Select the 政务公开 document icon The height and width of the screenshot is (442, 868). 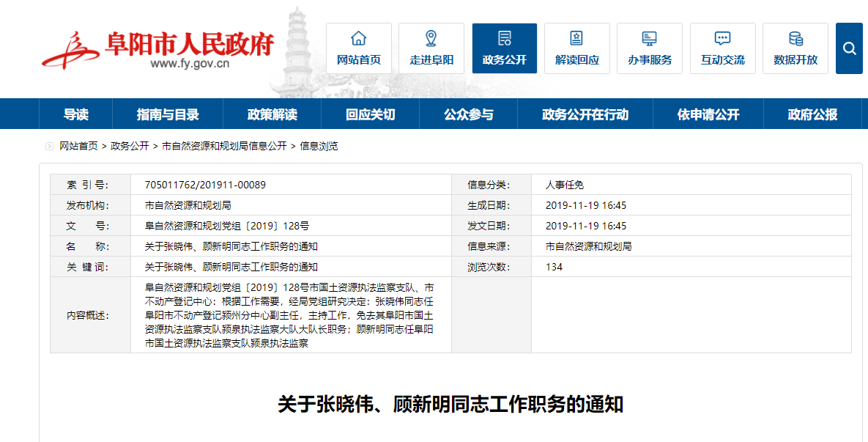[504, 40]
